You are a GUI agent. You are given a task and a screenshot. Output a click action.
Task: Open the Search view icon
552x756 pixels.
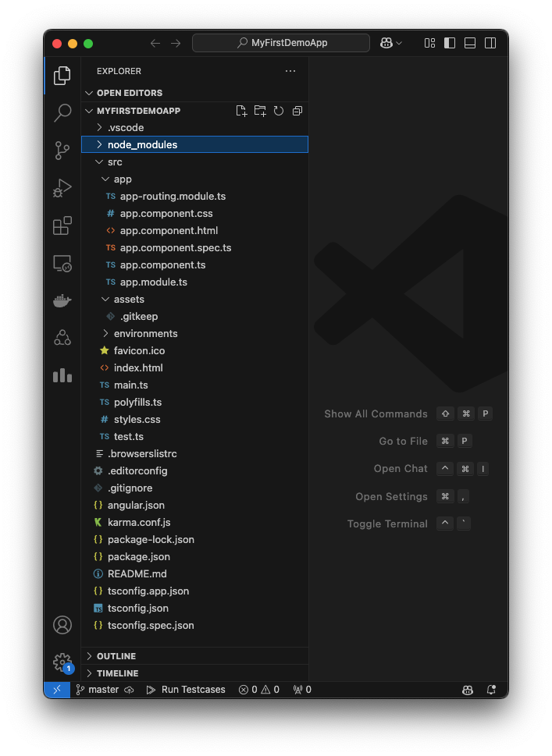click(x=62, y=113)
